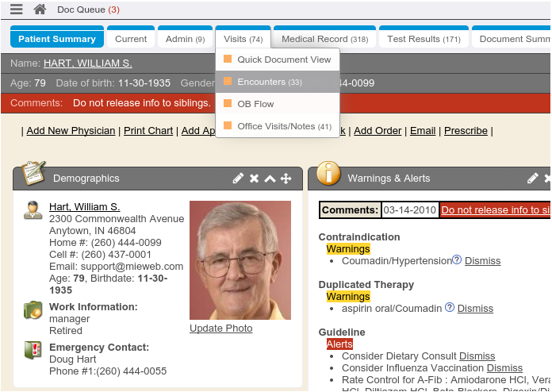Click the Add New Physician link
Viewport: 552px width, 392px height.
[x=71, y=131]
